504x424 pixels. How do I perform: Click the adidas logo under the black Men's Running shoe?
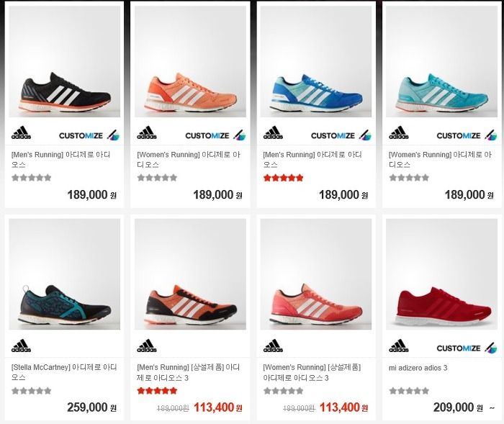coord(21,132)
